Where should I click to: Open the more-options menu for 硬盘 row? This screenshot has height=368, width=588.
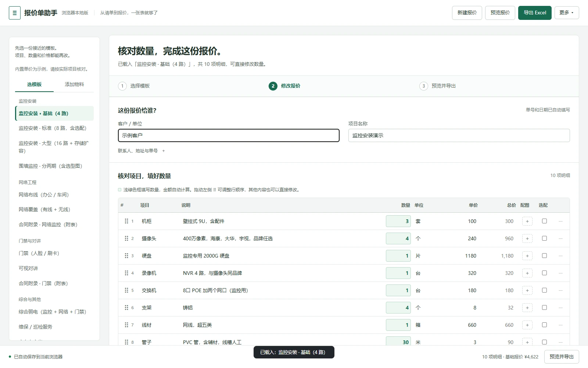tap(560, 256)
